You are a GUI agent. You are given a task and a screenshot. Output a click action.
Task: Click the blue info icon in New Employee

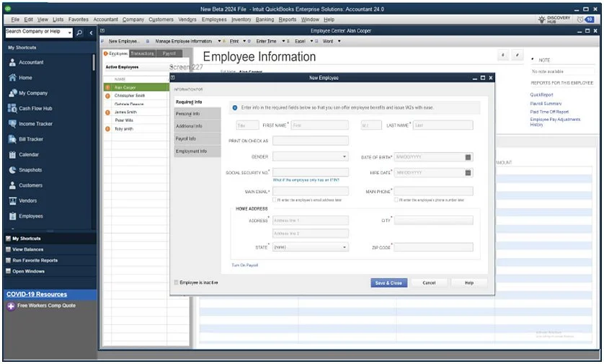tap(235, 108)
